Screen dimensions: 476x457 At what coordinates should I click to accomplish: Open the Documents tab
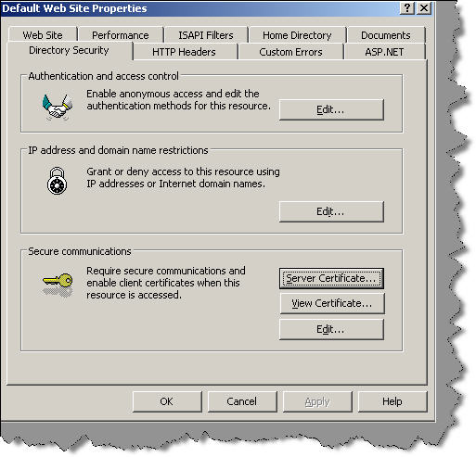(x=386, y=35)
